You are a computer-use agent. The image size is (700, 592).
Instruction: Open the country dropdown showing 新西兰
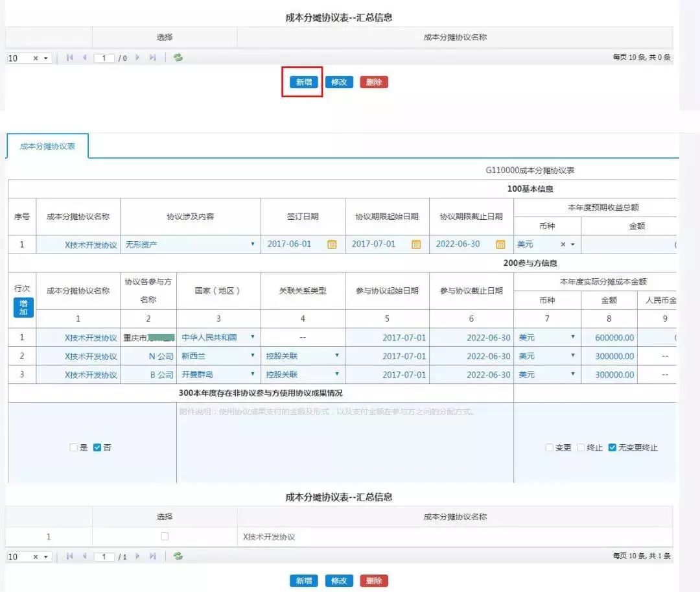[x=254, y=356]
